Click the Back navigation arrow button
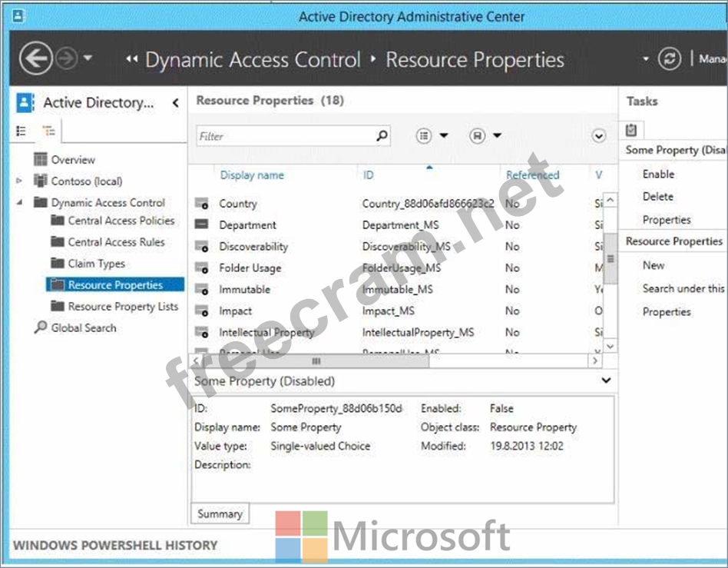The height and width of the screenshot is (568, 728). tap(35, 58)
